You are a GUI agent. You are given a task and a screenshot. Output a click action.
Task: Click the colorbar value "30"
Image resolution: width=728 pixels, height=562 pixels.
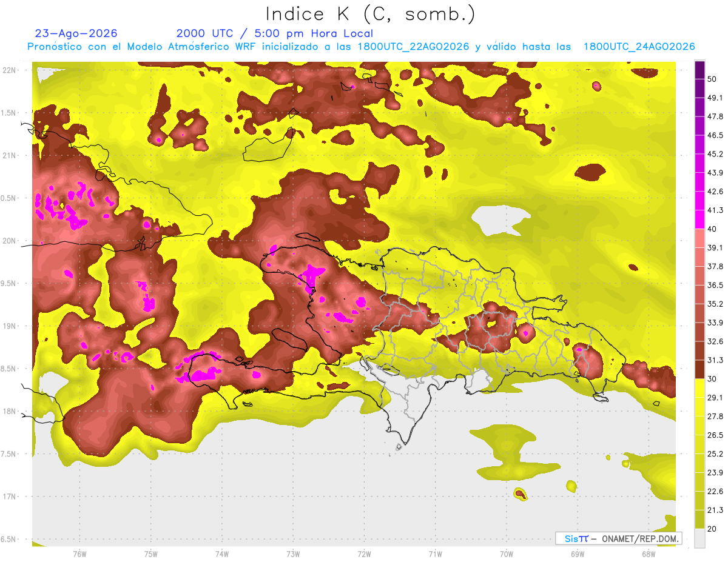pos(713,379)
